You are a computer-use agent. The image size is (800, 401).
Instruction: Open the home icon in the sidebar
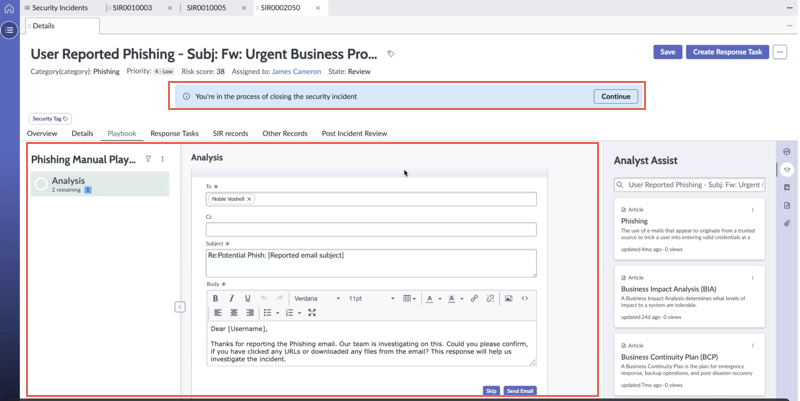click(x=9, y=8)
